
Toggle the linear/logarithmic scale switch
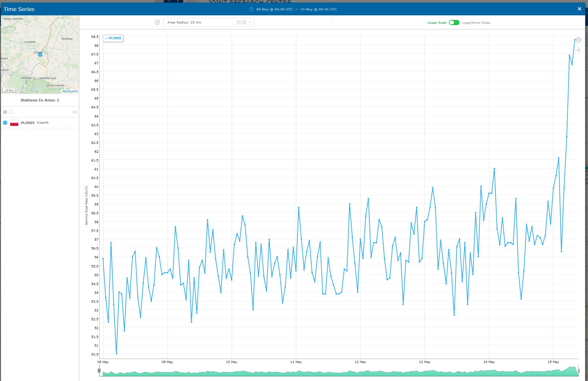pyautogui.click(x=454, y=23)
